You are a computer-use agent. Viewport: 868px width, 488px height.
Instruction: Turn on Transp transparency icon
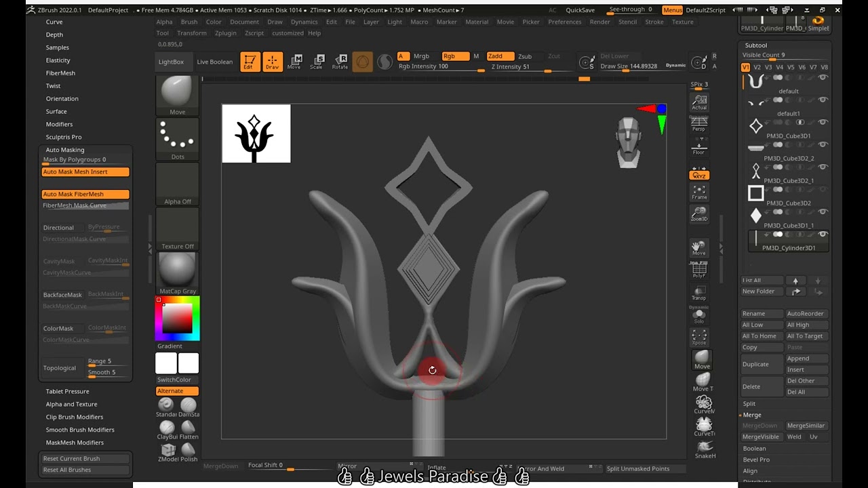699,293
